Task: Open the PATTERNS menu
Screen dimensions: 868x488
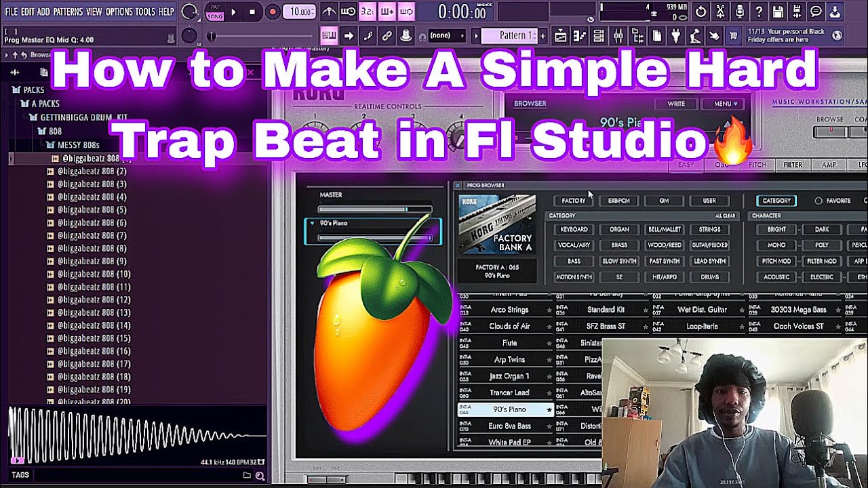Action: (68, 12)
